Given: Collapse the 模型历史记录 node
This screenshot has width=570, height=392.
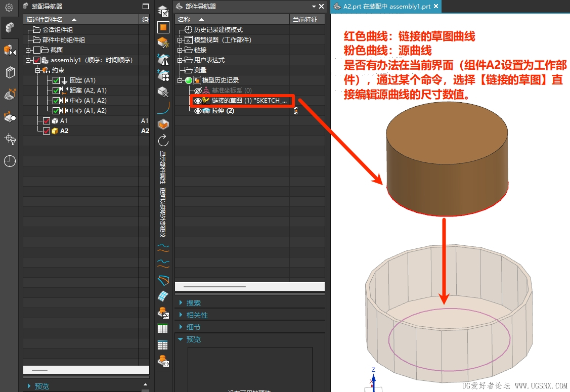Looking at the screenshot, I should pos(180,80).
